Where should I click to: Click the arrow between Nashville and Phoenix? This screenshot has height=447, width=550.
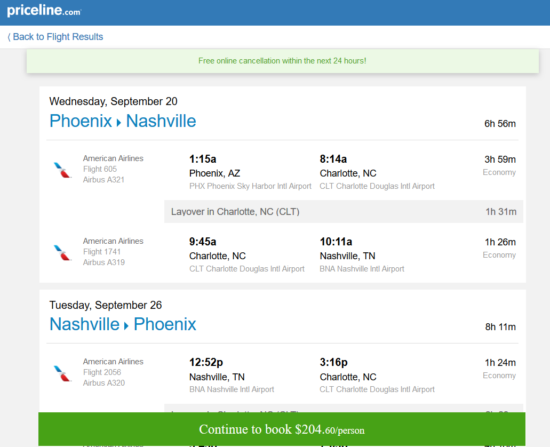(x=127, y=326)
